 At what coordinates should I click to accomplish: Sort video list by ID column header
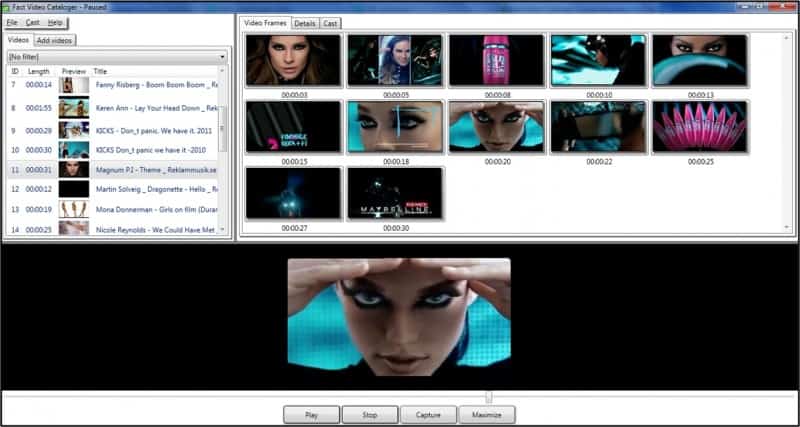point(15,71)
